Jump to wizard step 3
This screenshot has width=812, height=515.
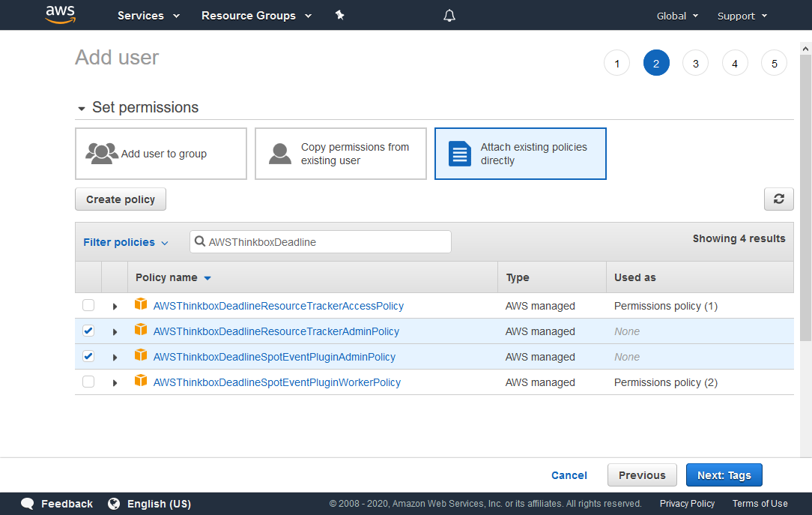tap(695, 63)
